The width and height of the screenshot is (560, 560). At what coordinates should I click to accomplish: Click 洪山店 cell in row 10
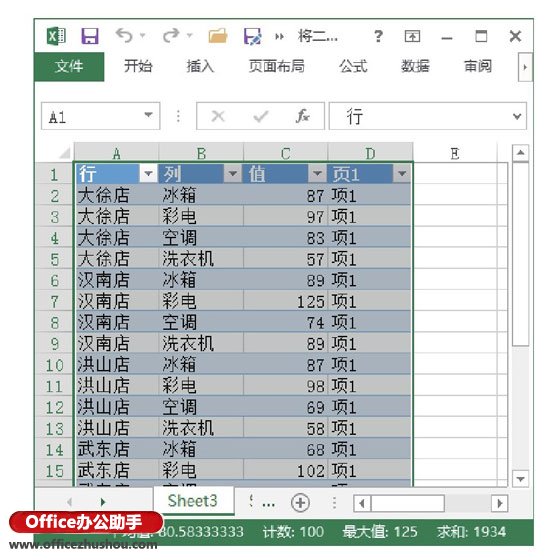(x=116, y=365)
